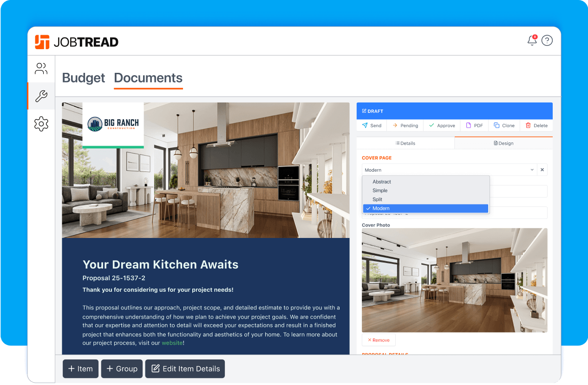Image resolution: width=588 pixels, height=385 pixels.
Task: Expand the Cover Page style dropdown chevron
Action: [532, 170]
